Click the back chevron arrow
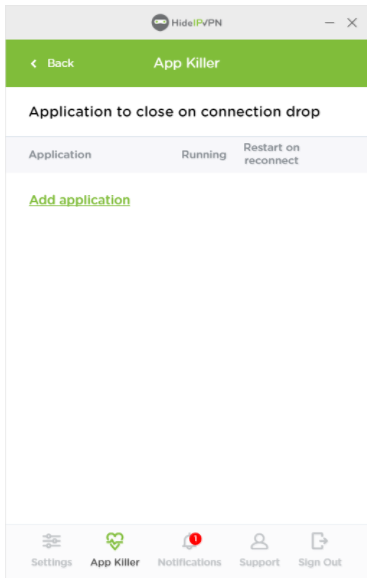The height and width of the screenshot is (578, 372). 34,63
